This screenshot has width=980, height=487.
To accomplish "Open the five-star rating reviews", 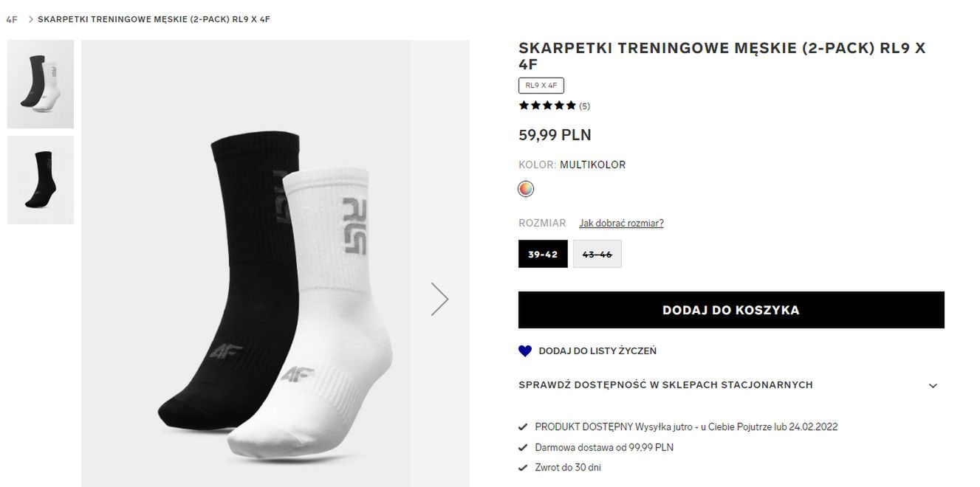I will [547, 106].
